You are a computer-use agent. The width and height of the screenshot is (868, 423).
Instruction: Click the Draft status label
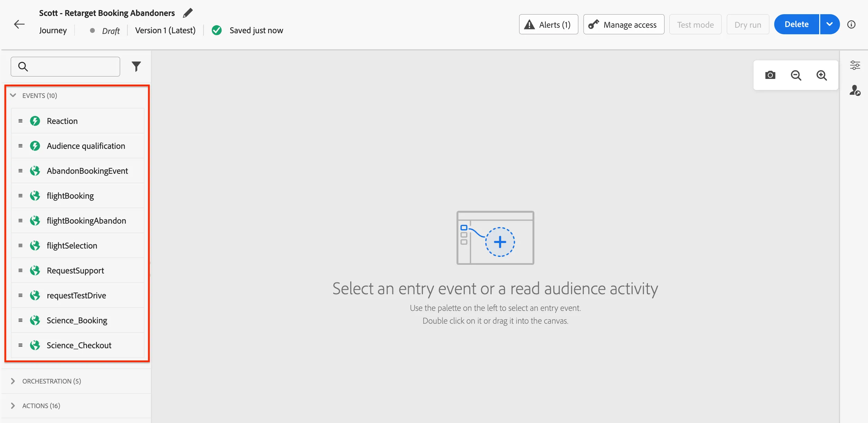coord(111,31)
